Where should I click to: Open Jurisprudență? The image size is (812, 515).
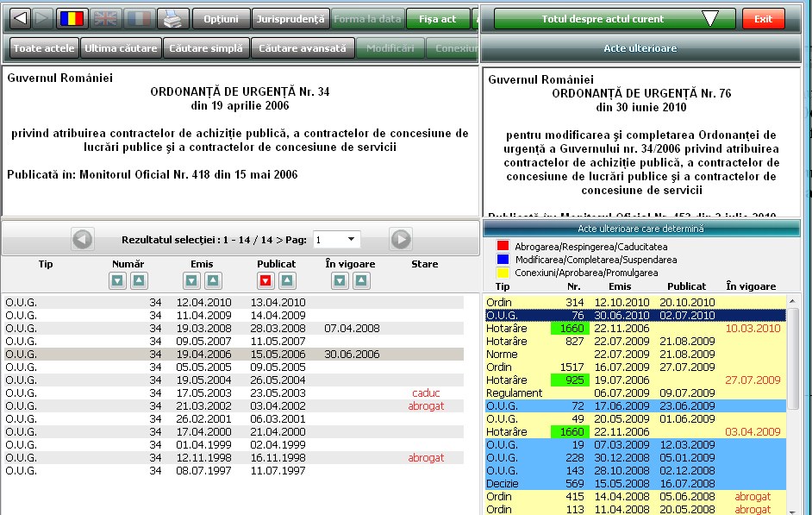(x=290, y=19)
